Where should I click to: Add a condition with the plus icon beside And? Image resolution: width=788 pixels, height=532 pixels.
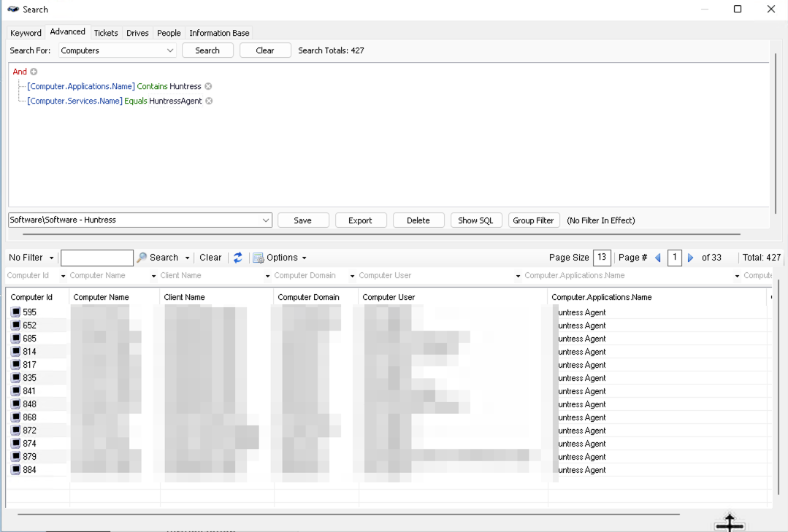(x=34, y=72)
